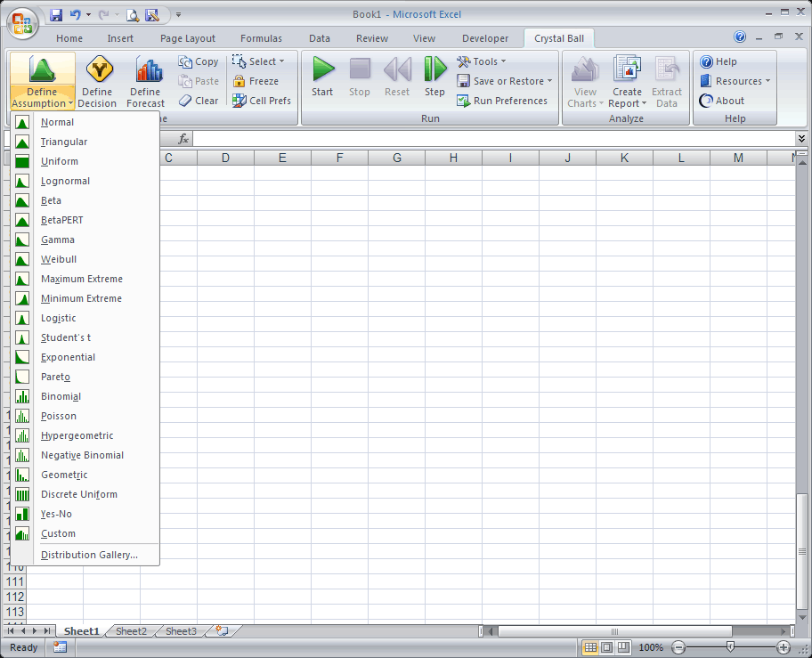This screenshot has height=658, width=812.
Task: Choose Poisson from the distribution menu
Action: pyautogui.click(x=59, y=416)
